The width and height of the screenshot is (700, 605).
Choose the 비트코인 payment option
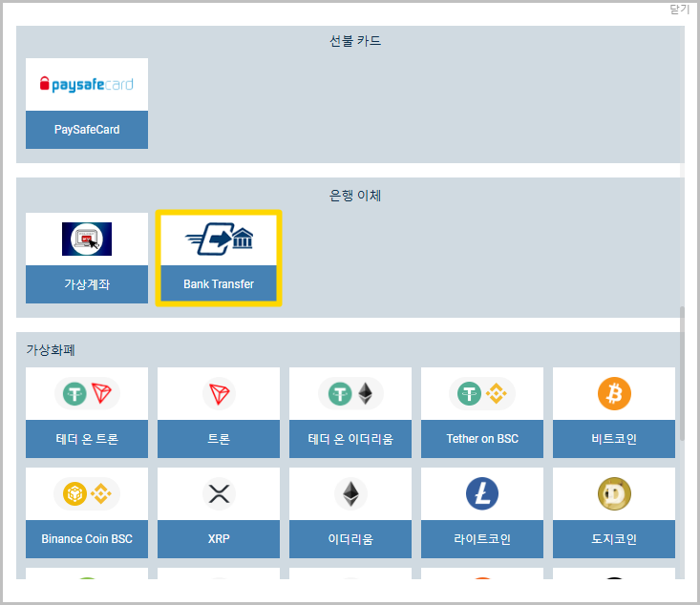pyautogui.click(x=614, y=439)
